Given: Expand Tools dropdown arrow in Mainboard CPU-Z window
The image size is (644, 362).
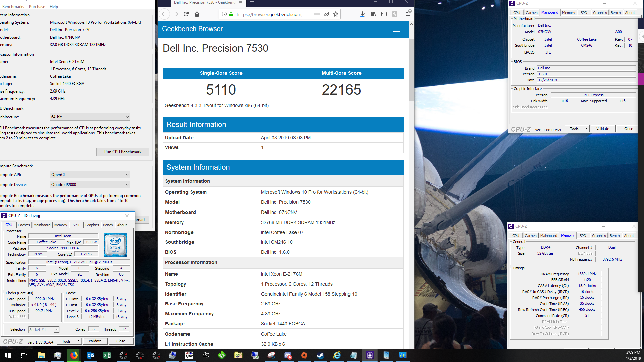Looking at the screenshot, I should click(x=586, y=129).
